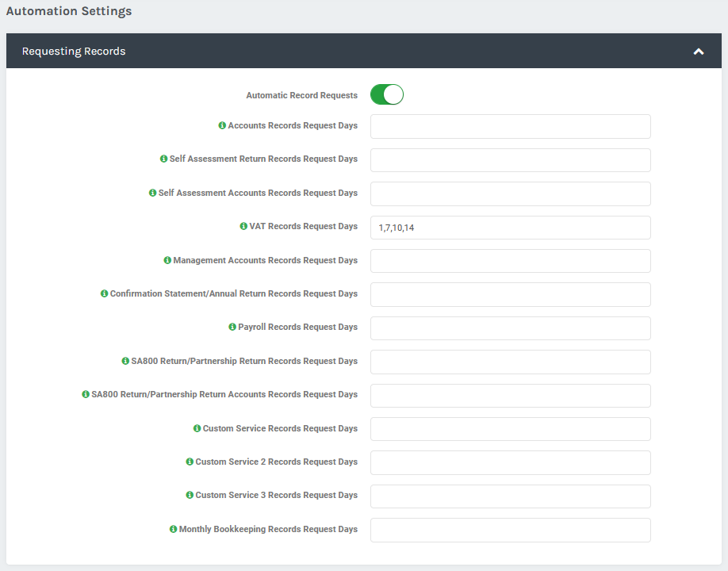Screen dimensions: 728x571
Task: Click the VAT Records Request Days label
Action: (303, 226)
